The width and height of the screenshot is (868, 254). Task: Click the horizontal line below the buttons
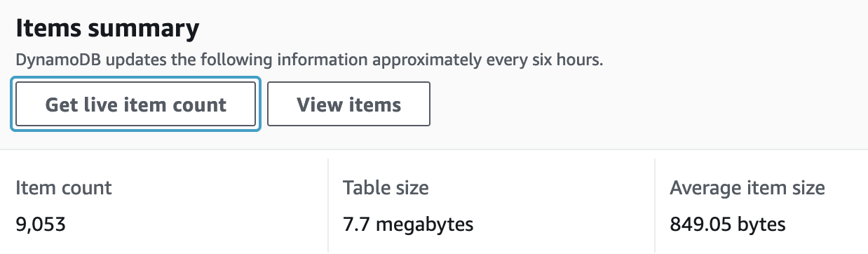(x=434, y=149)
